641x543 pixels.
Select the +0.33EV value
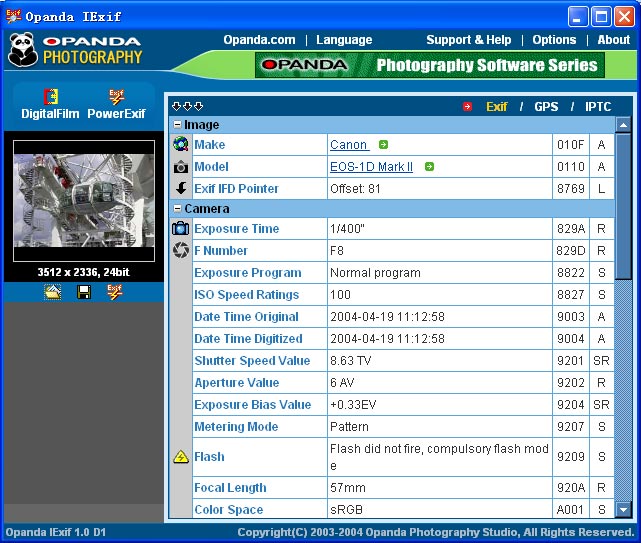click(353, 405)
